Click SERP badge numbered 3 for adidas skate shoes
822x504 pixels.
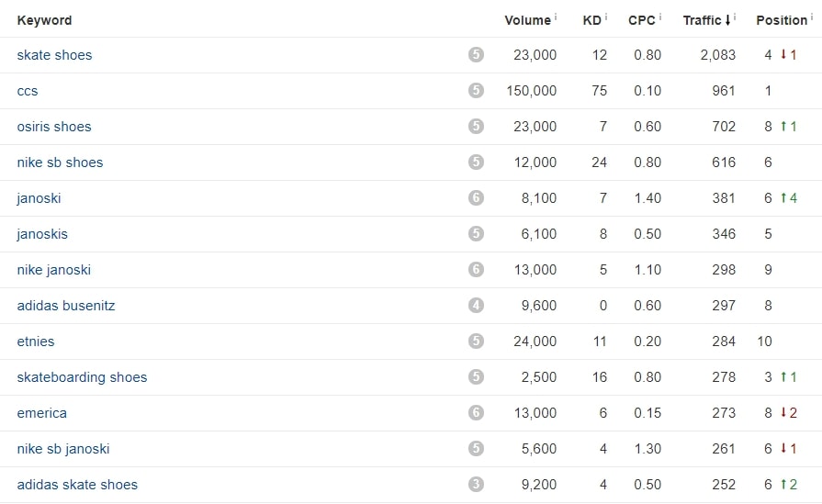coord(476,484)
